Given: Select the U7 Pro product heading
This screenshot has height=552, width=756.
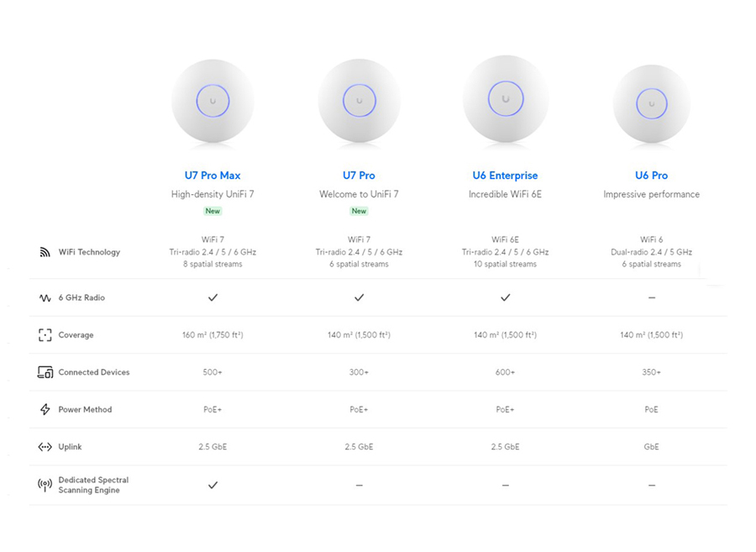Looking at the screenshot, I should click(359, 176).
